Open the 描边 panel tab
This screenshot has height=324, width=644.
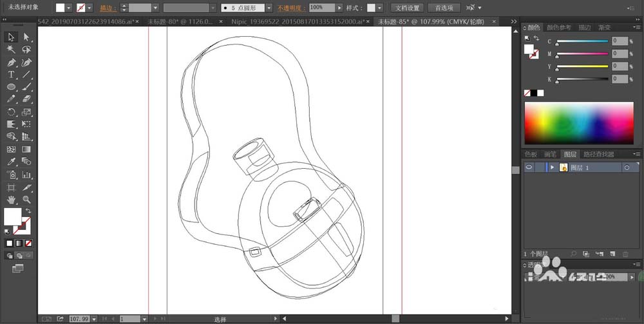tap(585, 28)
